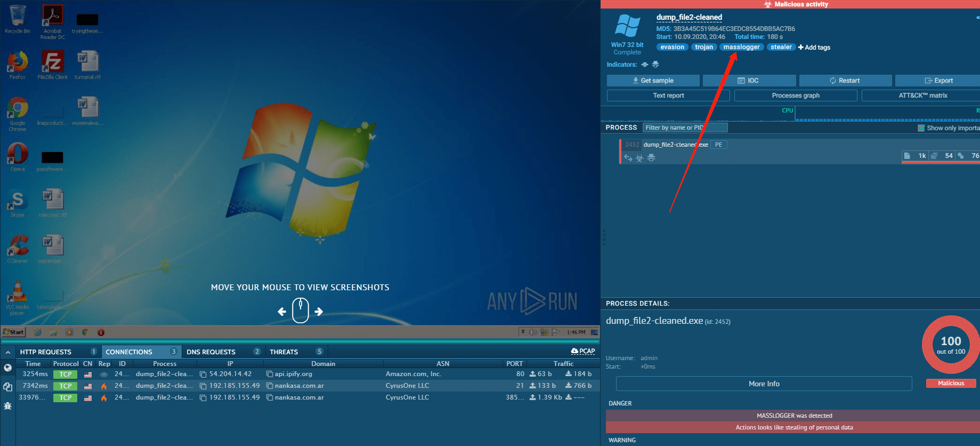This screenshot has height=446, width=980.
Task: Open CCleaner icon on the VM desktop
Action: pos(18,249)
